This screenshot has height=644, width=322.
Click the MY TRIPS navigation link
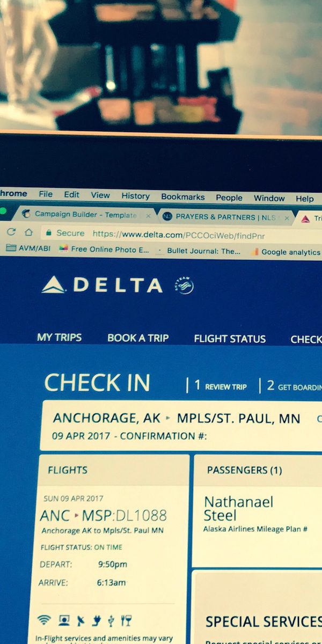point(60,338)
